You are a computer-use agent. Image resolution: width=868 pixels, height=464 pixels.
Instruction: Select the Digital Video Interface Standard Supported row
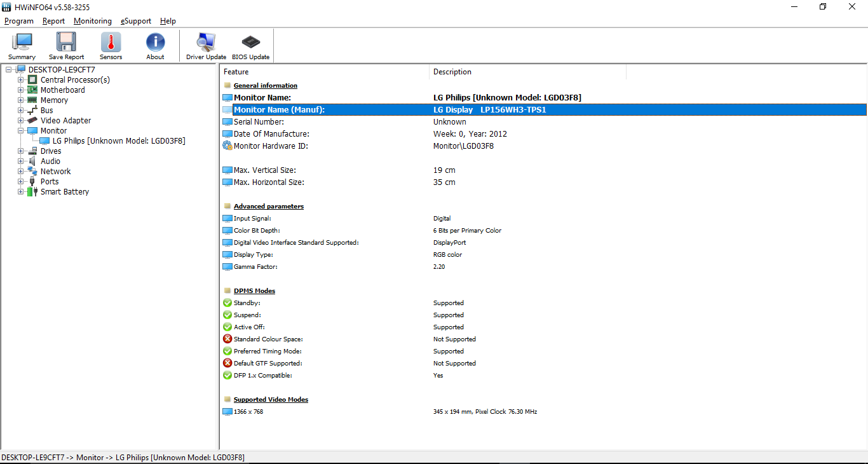(x=544, y=242)
